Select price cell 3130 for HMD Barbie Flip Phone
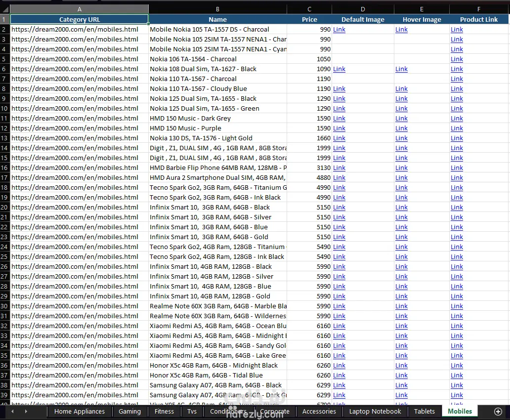Screen dimensions: 510x420 pos(309,168)
